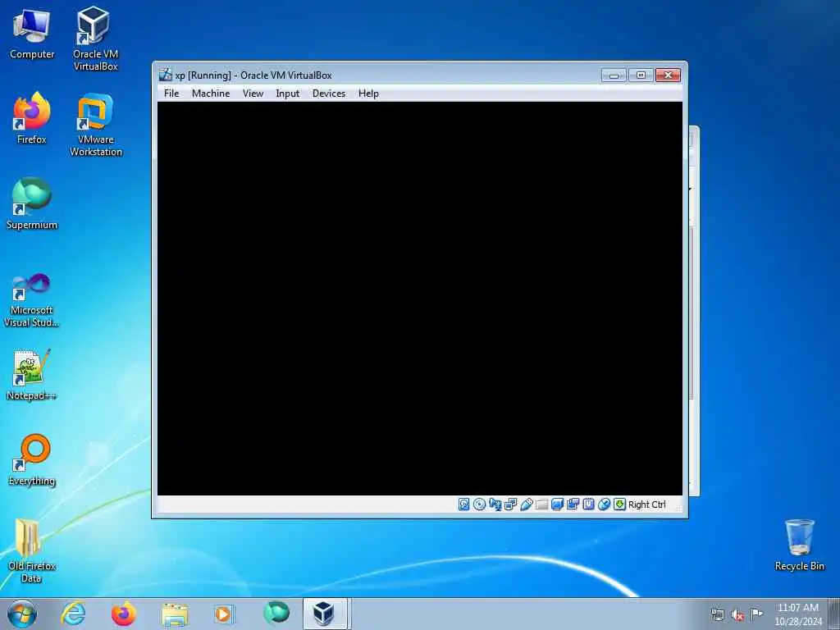This screenshot has width=840, height=630.
Task: Minimize the xp VirtualBox window
Action: click(614, 75)
